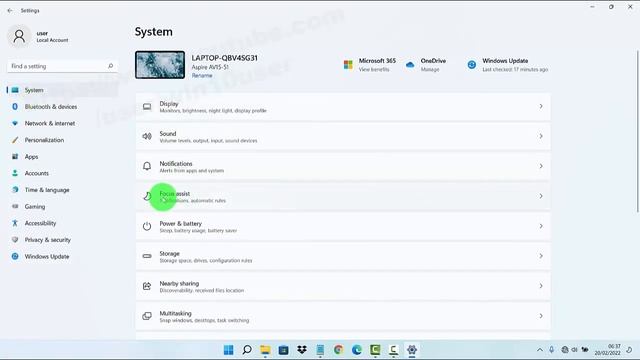Click the Windows Update status icon in header
Screen dimensions: 640x360
tap(471, 65)
